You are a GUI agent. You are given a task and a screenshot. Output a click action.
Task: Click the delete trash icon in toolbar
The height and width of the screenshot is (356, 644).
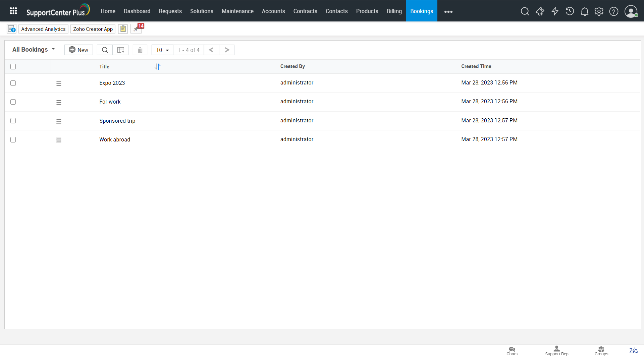pyautogui.click(x=140, y=50)
